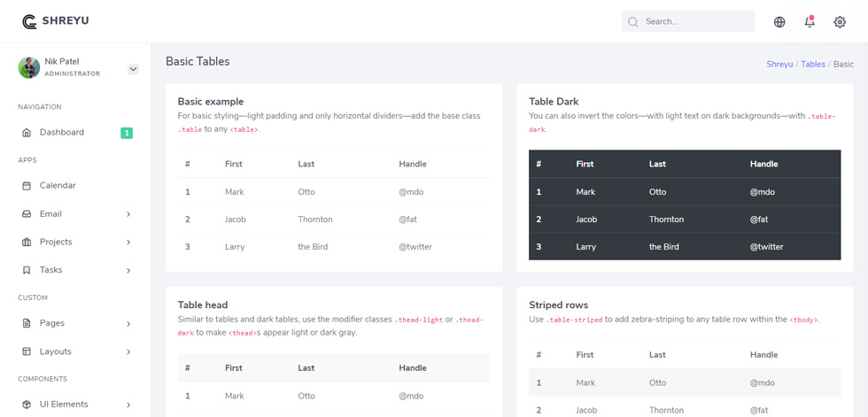Click the Shreyu logo icon
Viewport: 868px width, 417px height.
tap(29, 21)
